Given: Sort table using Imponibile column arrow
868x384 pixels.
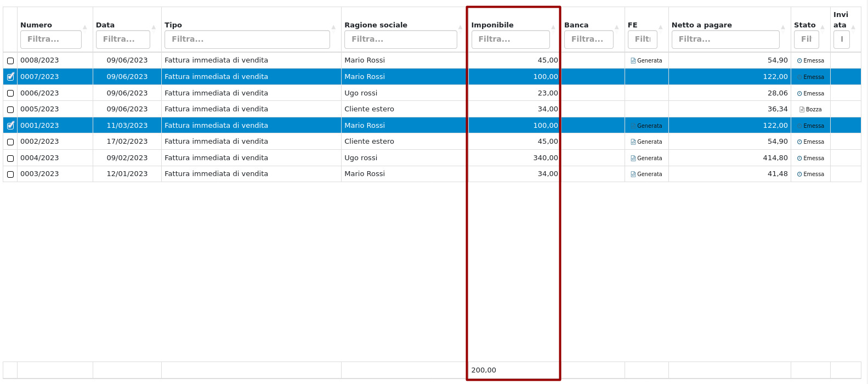Looking at the screenshot, I should (x=553, y=27).
